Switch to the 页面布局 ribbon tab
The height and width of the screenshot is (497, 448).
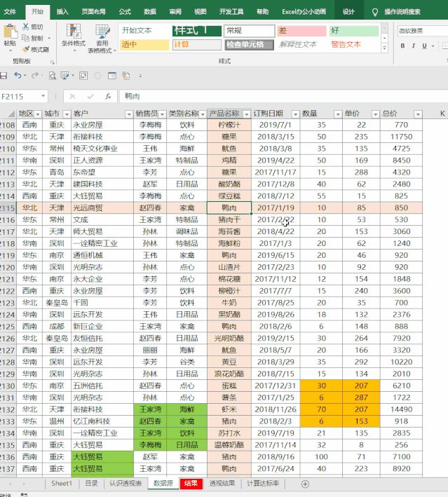(x=93, y=12)
